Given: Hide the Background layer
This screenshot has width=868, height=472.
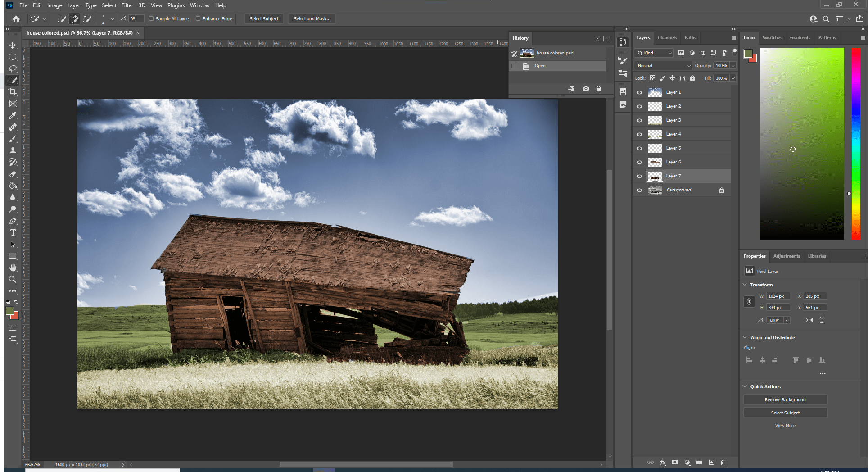Looking at the screenshot, I should [639, 190].
